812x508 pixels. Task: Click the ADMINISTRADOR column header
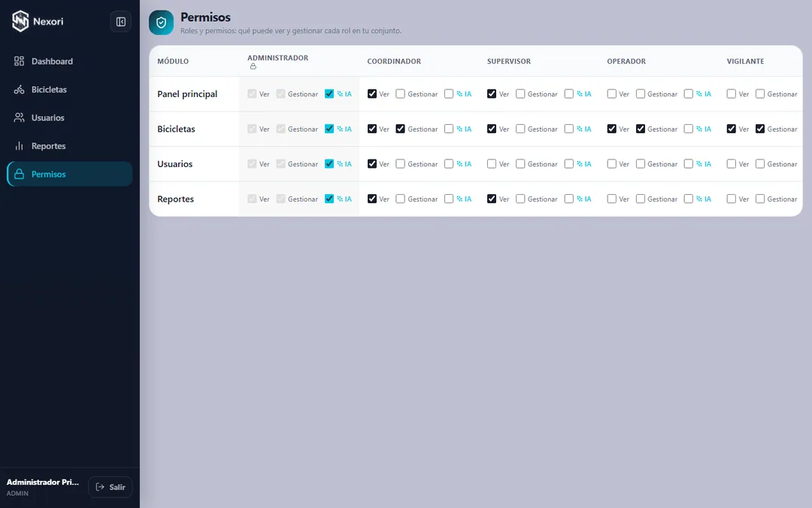pyautogui.click(x=277, y=58)
